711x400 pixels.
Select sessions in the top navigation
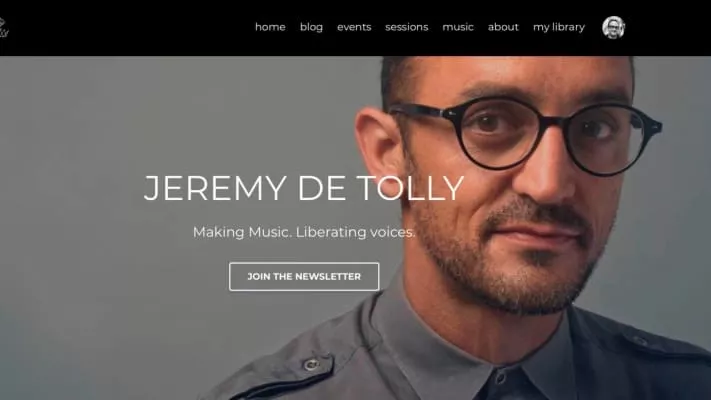click(407, 27)
